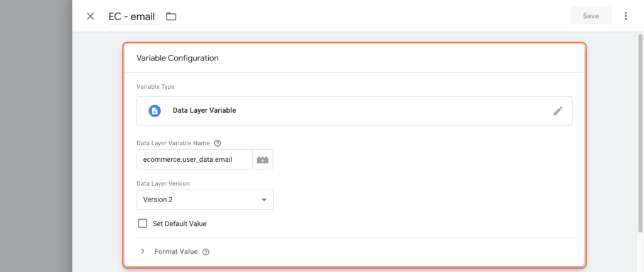644x272 pixels.
Task: Click the Format Value section label
Action: coord(176,251)
